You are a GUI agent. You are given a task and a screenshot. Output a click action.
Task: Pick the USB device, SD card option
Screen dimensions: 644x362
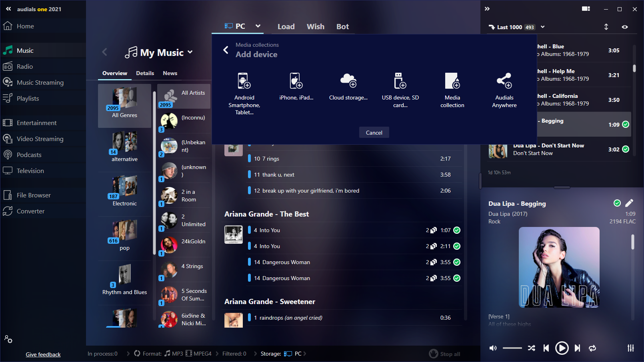coord(400,81)
